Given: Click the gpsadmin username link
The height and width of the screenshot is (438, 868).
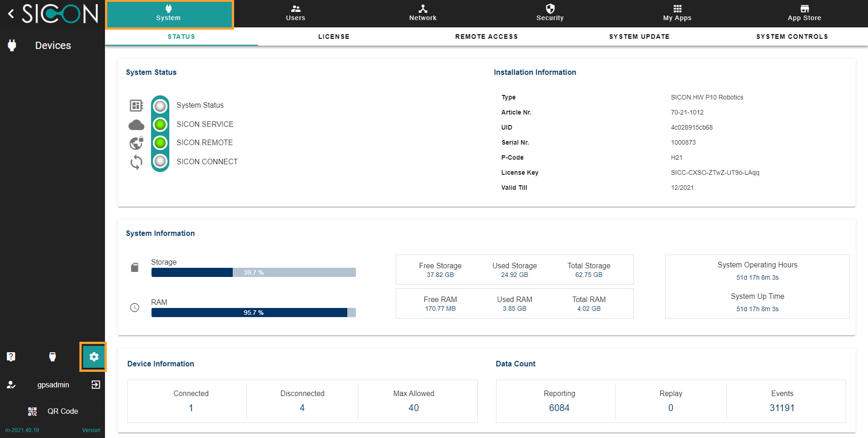Looking at the screenshot, I should tap(53, 385).
